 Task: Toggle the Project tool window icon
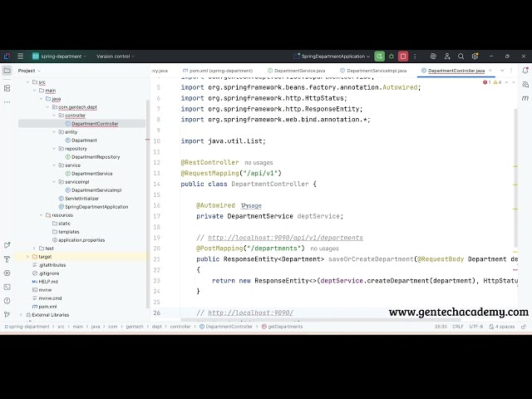tap(7, 71)
